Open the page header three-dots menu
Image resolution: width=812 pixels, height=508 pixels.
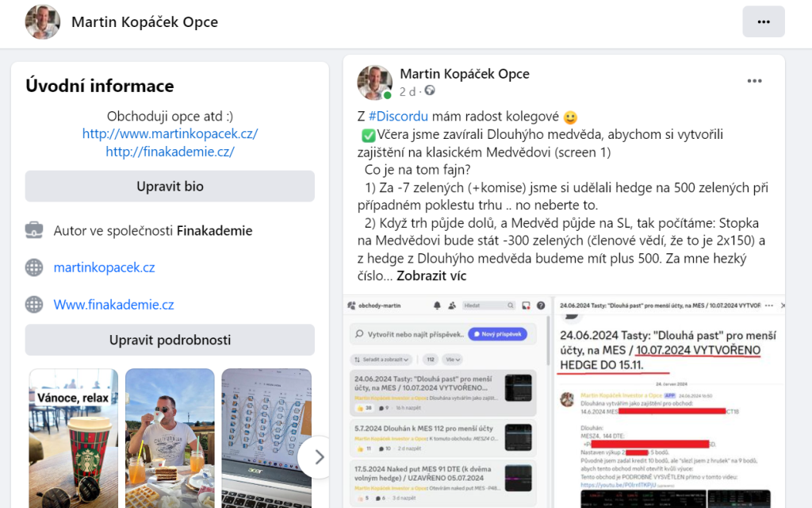click(x=764, y=21)
